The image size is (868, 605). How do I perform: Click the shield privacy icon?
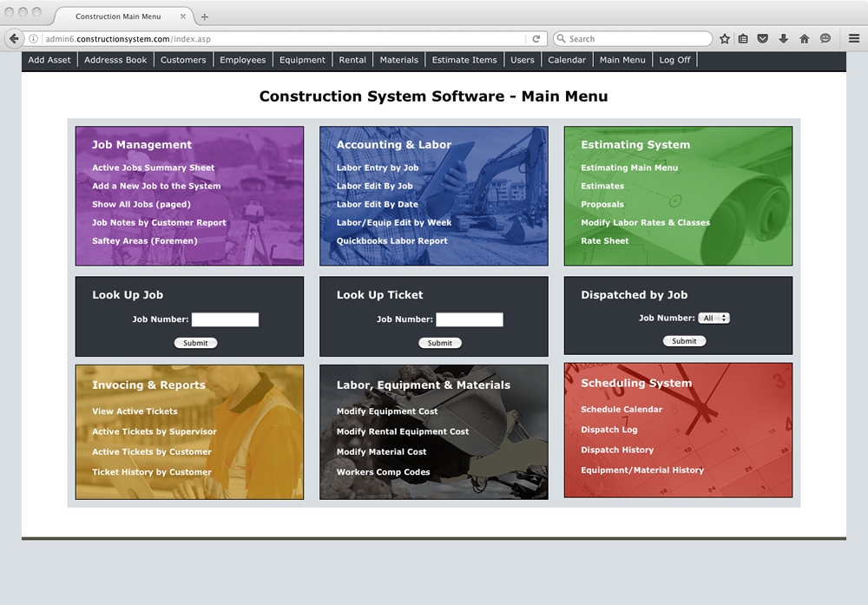(763, 38)
